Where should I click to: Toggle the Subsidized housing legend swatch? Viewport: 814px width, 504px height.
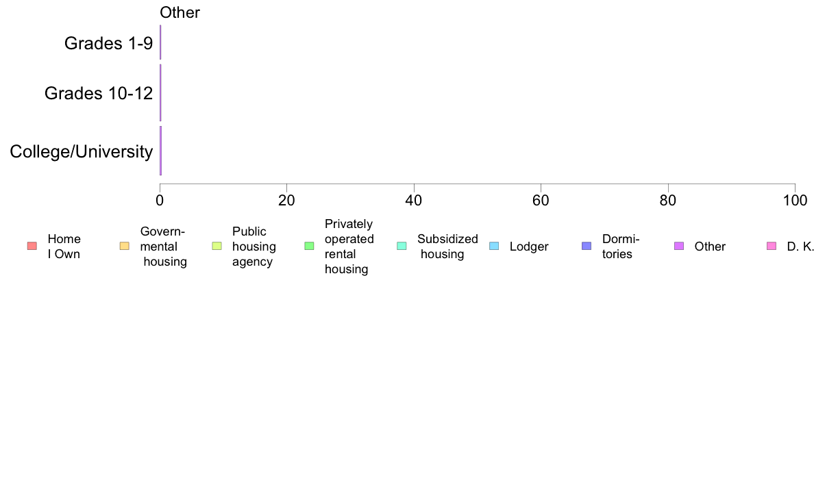pos(402,246)
